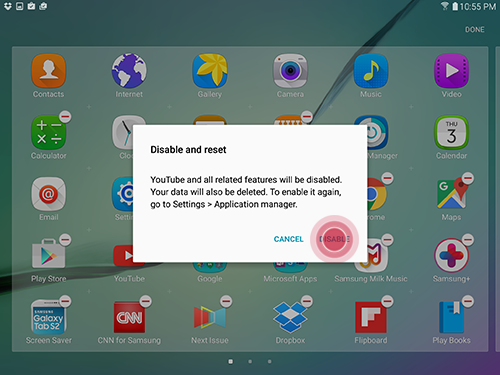This screenshot has height=375, width=500.
Task: Tap the minus badge on Chrome
Action: 387,178
